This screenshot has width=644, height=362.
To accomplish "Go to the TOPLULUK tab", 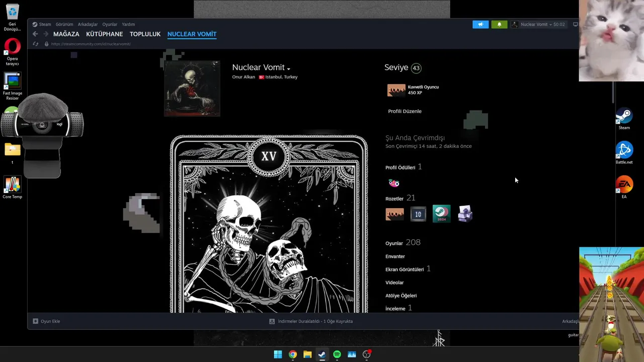I will 145,34.
